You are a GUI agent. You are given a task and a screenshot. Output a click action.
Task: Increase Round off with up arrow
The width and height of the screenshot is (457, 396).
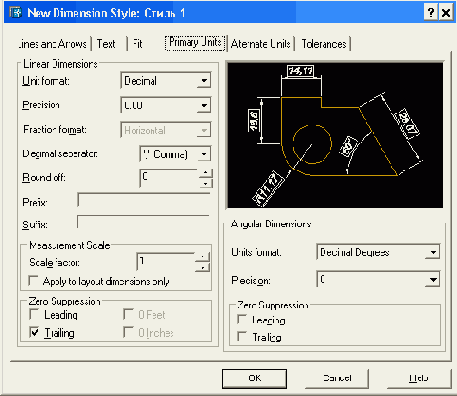coord(205,173)
